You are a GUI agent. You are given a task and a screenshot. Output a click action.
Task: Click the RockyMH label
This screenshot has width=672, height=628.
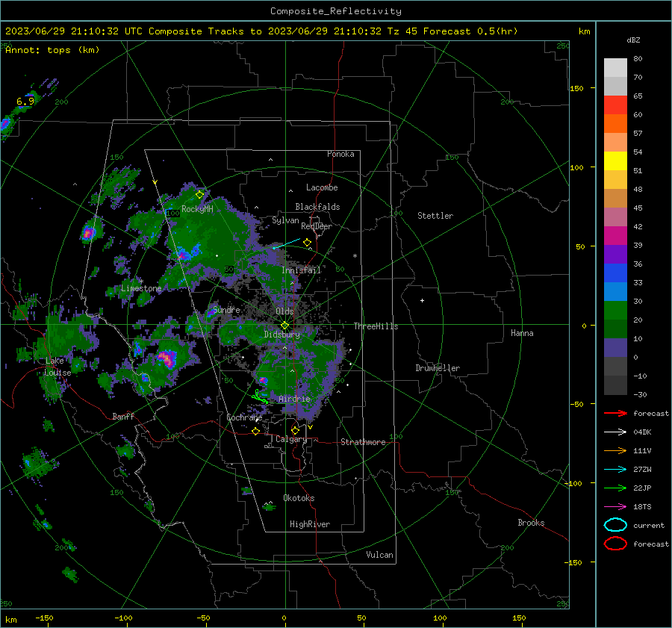point(197,209)
